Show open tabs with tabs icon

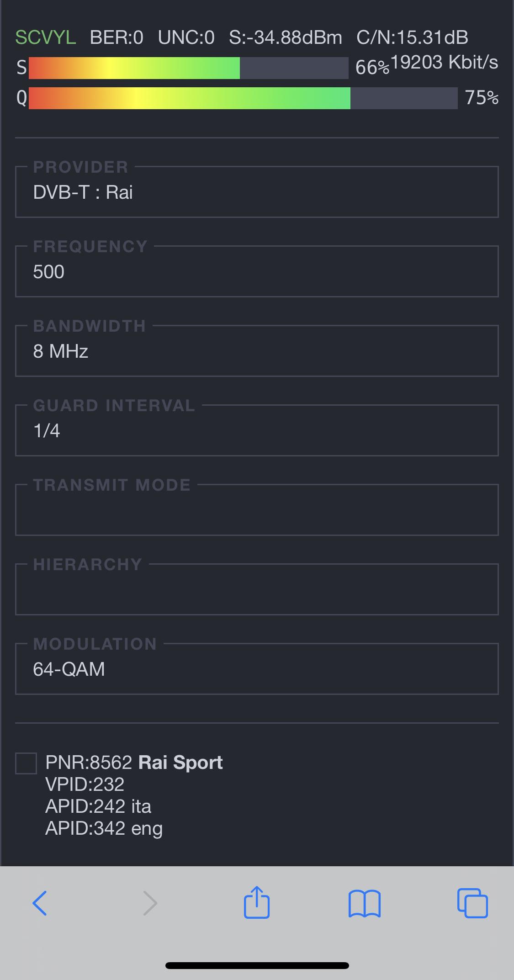click(472, 903)
